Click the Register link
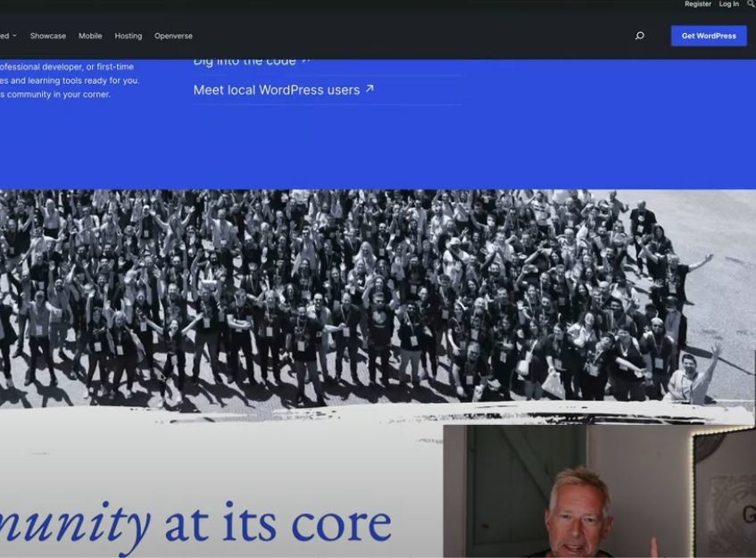This screenshot has width=756, height=558. 698,4
